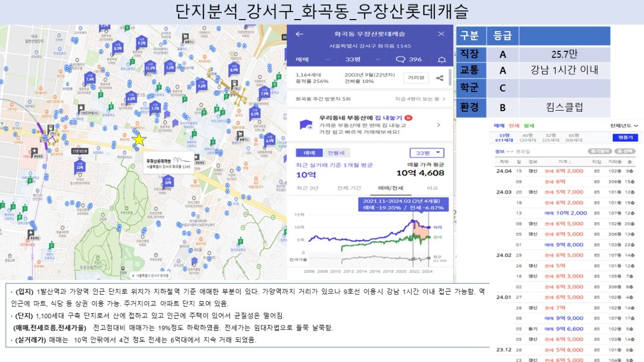
Task: Select the 매매 toggle above the price chart
Action: [309, 152]
